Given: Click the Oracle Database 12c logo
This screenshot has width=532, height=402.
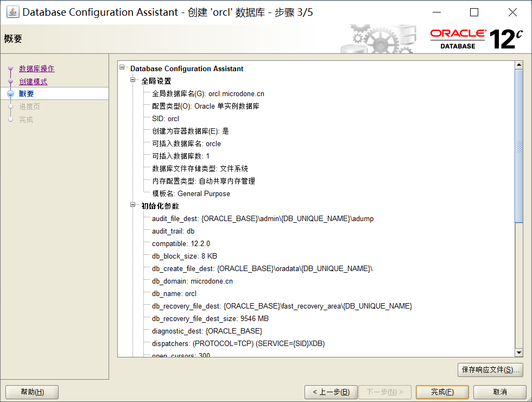Looking at the screenshot, I should click(477, 39).
